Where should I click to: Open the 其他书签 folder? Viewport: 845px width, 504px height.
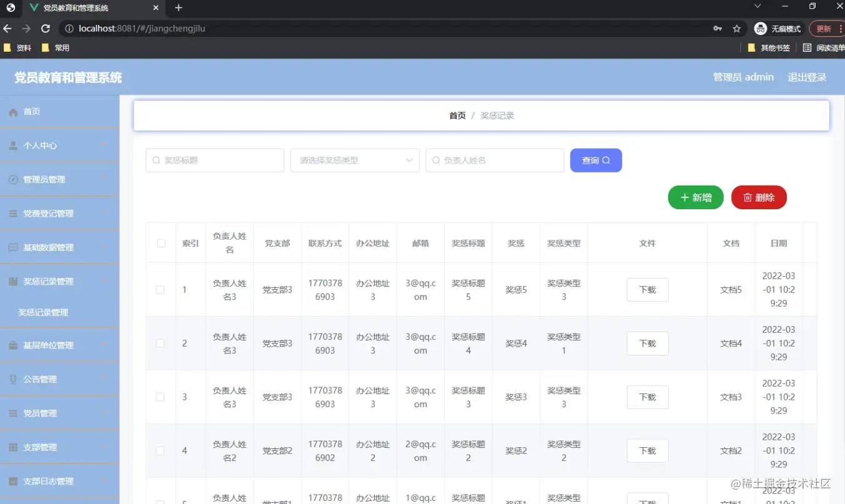769,47
